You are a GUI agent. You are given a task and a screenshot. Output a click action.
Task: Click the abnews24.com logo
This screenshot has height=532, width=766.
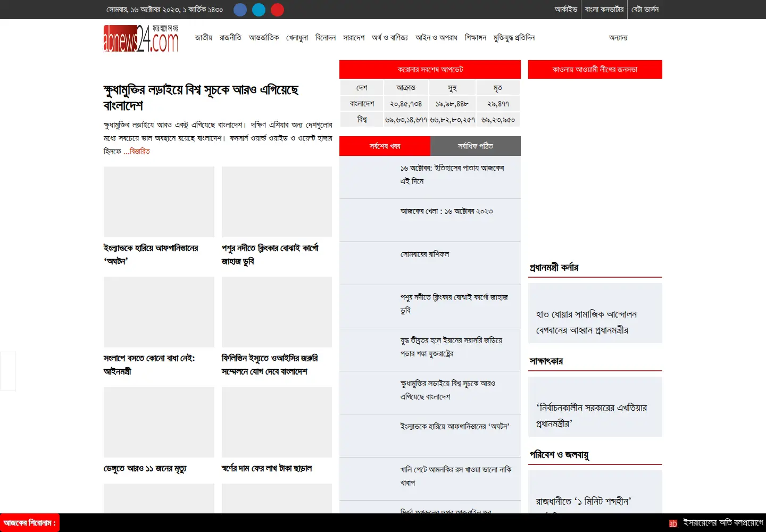[x=141, y=38]
